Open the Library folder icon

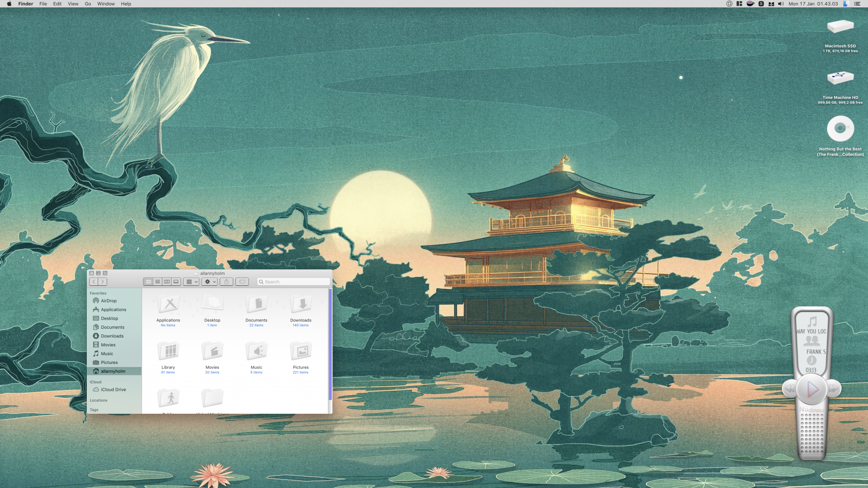tap(168, 352)
